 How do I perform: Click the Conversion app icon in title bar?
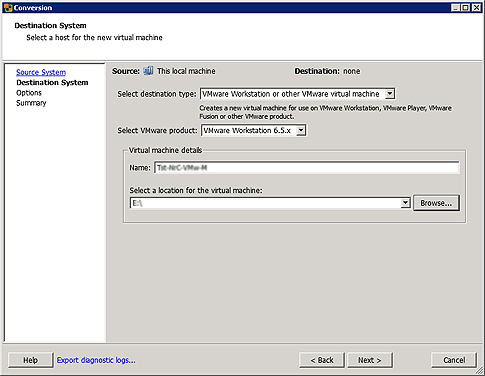pyautogui.click(x=8, y=7)
